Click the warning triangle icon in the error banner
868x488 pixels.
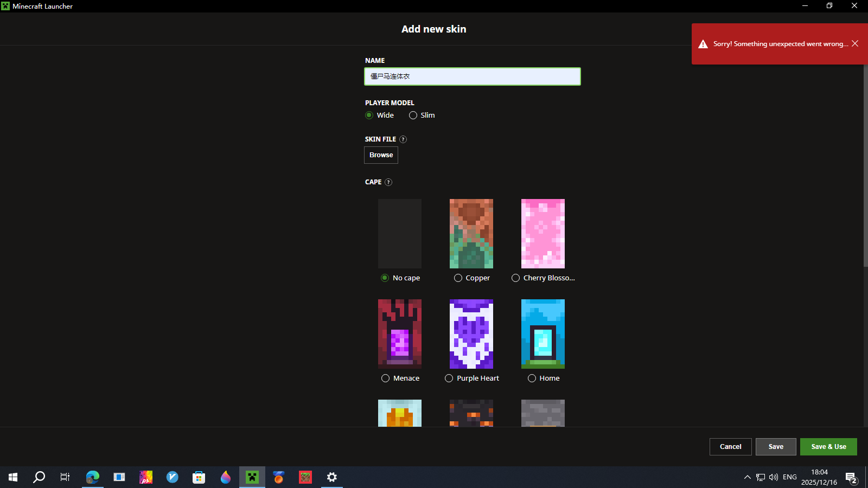click(x=703, y=44)
